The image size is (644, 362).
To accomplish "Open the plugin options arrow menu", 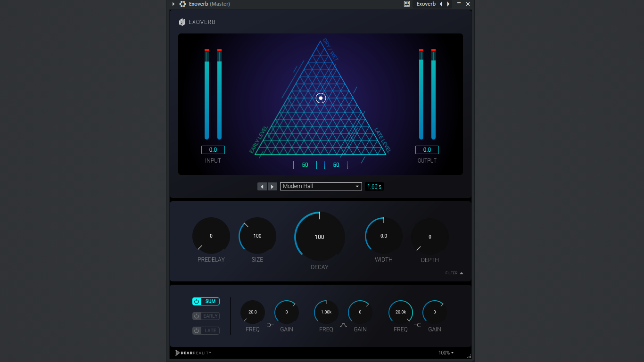I will coord(173,4).
